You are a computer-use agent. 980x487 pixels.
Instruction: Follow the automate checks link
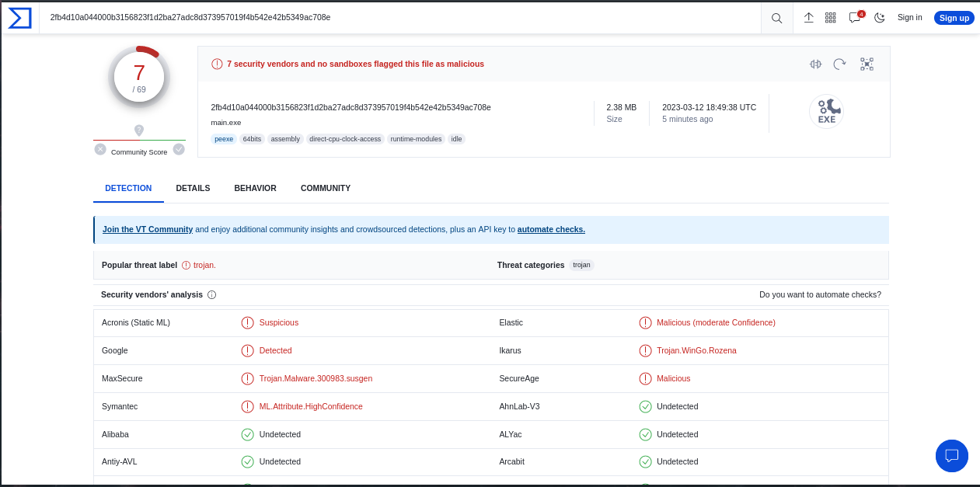point(551,229)
